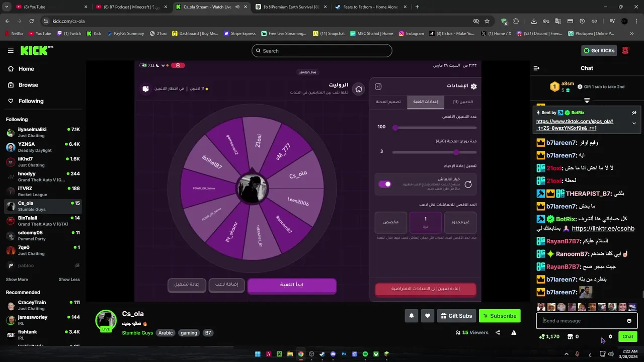Click the KICK logo

36,51
